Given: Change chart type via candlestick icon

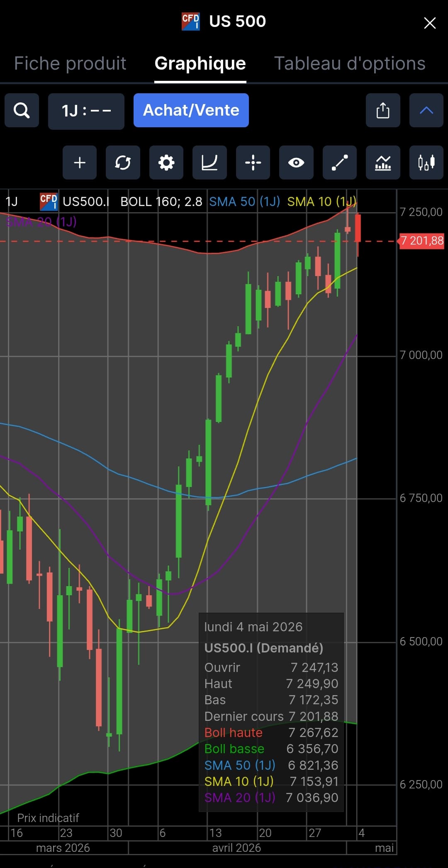Looking at the screenshot, I should point(426,162).
